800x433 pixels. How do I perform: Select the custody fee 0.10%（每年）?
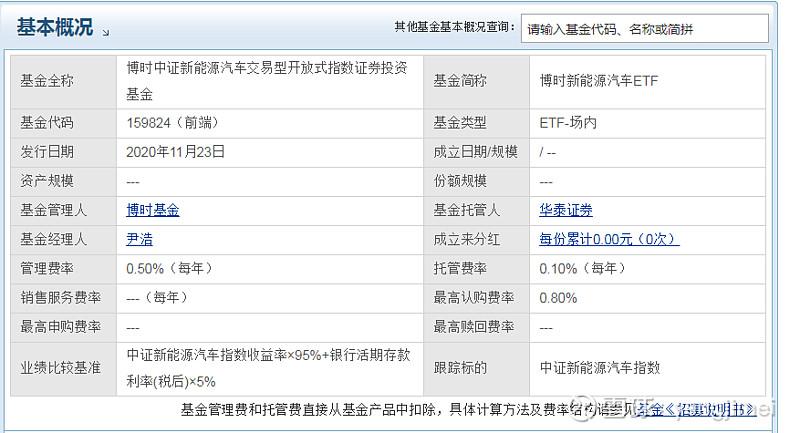[x=583, y=268]
